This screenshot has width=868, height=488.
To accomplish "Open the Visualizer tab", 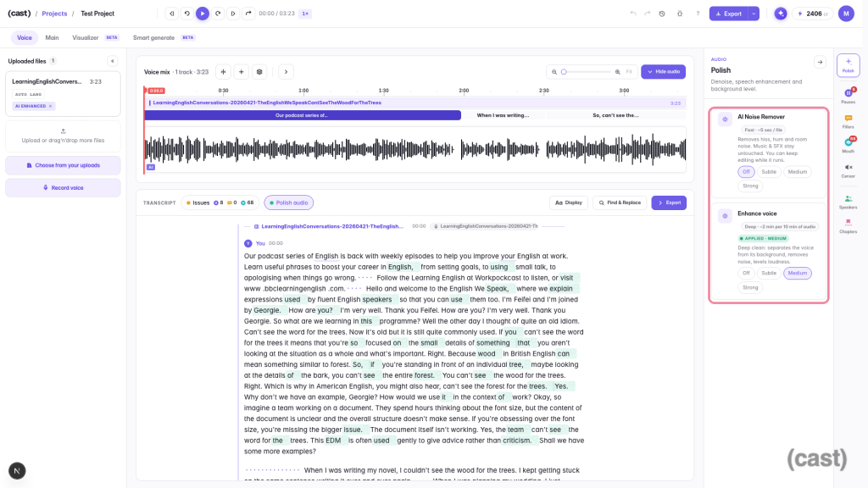I will coord(86,37).
